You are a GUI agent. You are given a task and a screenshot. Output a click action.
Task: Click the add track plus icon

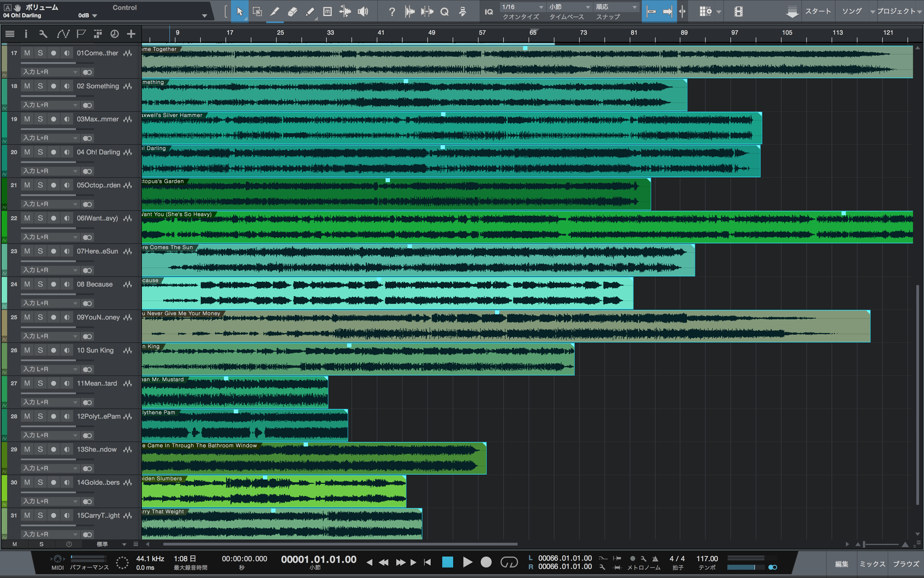[131, 34]
